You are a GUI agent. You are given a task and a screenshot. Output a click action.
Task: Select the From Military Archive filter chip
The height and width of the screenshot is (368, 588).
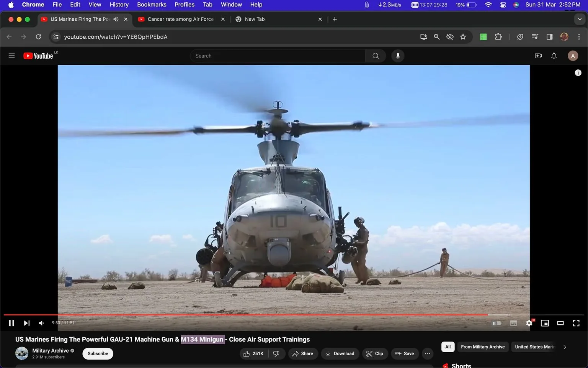tap(483, 347)
